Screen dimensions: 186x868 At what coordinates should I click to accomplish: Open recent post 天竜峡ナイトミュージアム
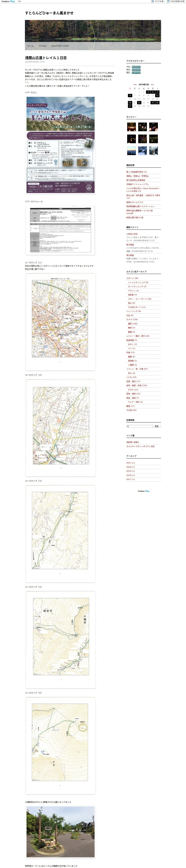[137, 184]
